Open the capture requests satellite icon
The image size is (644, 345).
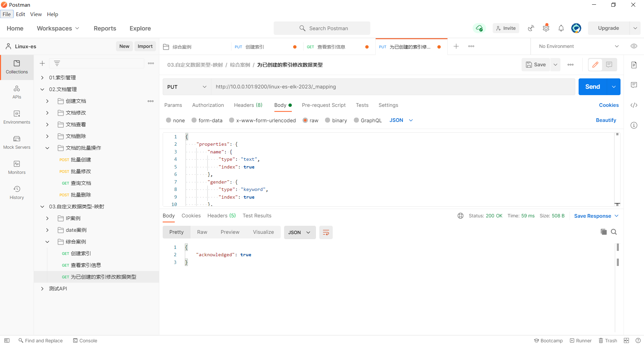coord(531,28)
